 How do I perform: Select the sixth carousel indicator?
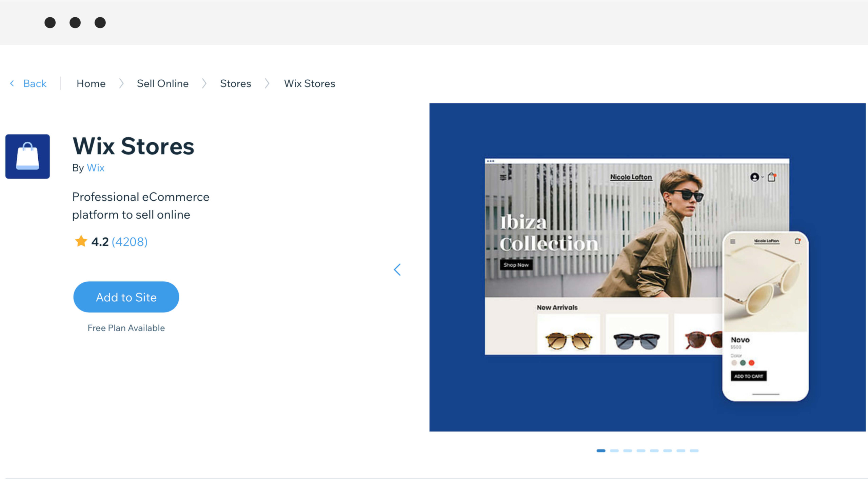coord(667,451)
